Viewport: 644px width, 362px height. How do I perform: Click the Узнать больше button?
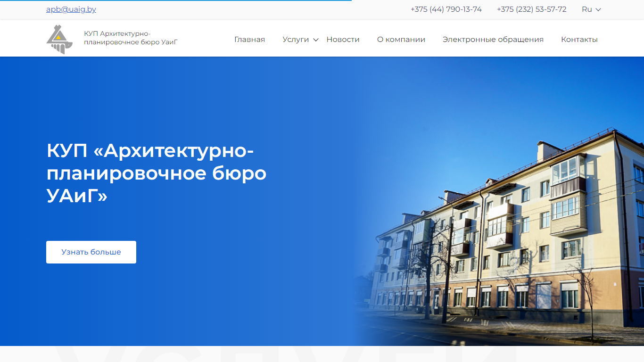91,252
